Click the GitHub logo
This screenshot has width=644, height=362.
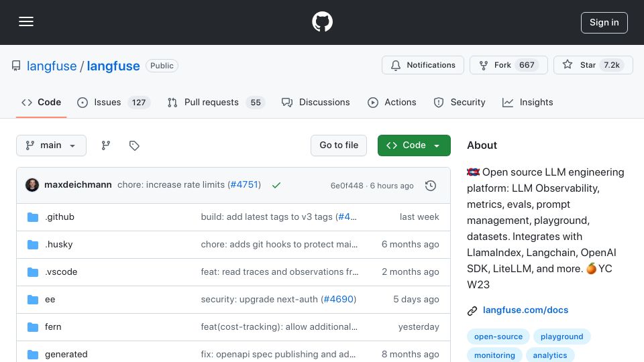[322, 21]
